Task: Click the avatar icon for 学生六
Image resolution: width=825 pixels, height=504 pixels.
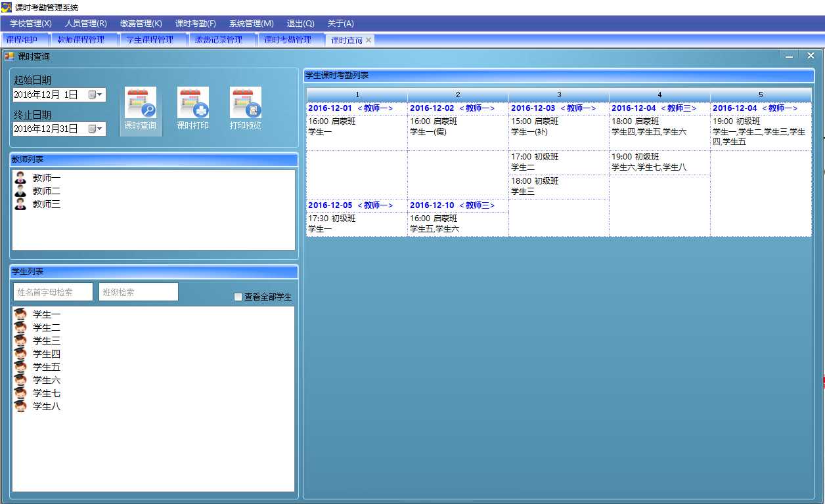Action: 20,380
